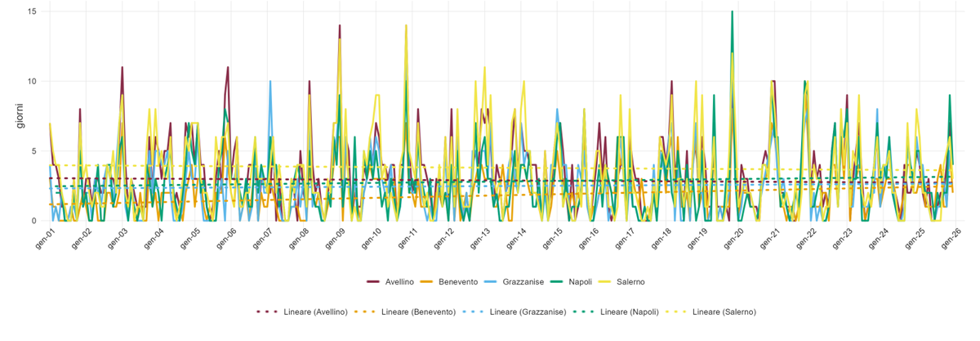Click the 'giorni' y-axis title
Viewport: 980px width, 341px height.
[x=20, y=115]
